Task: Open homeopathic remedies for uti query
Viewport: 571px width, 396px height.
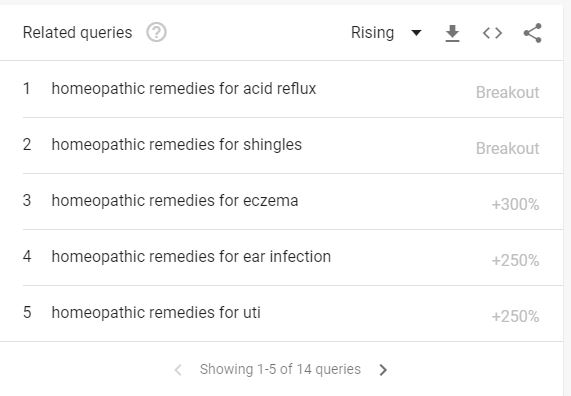Action: coord(156,313)
